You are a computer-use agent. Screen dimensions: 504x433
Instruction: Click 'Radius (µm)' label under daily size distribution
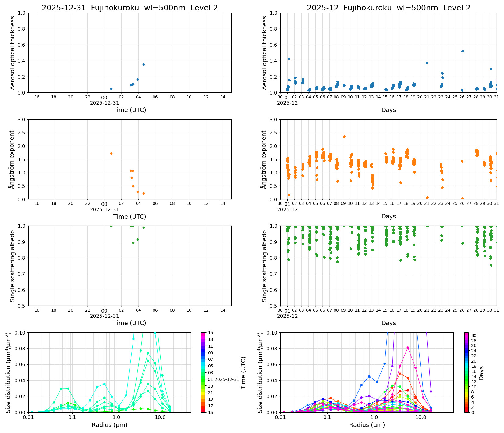point(109,425)
